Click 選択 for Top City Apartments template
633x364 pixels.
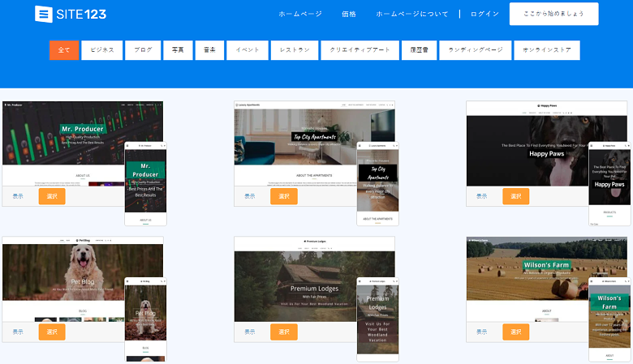click(x=284, y=196)
